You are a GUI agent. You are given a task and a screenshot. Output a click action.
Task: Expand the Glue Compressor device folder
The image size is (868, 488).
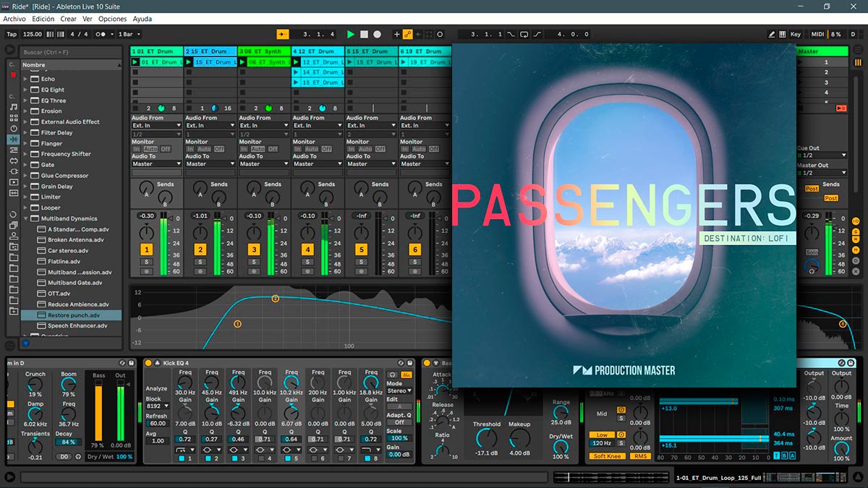click(x=25, y=176)
